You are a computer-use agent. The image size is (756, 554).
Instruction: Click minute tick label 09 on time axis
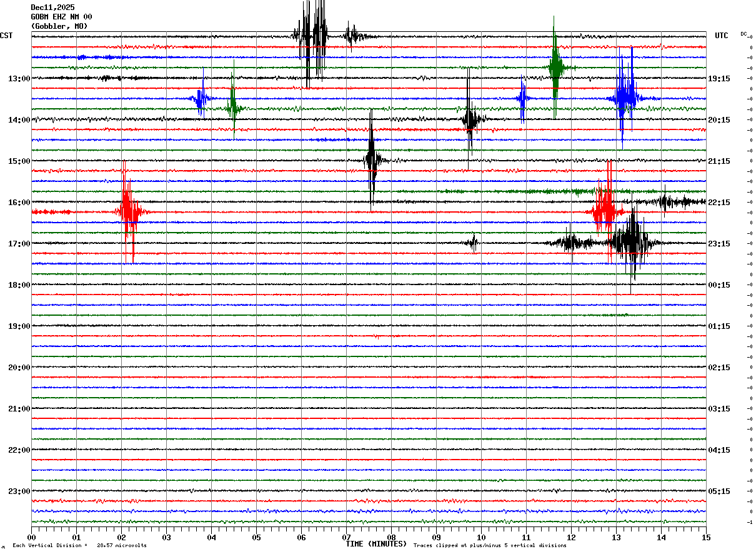(436, 537)
